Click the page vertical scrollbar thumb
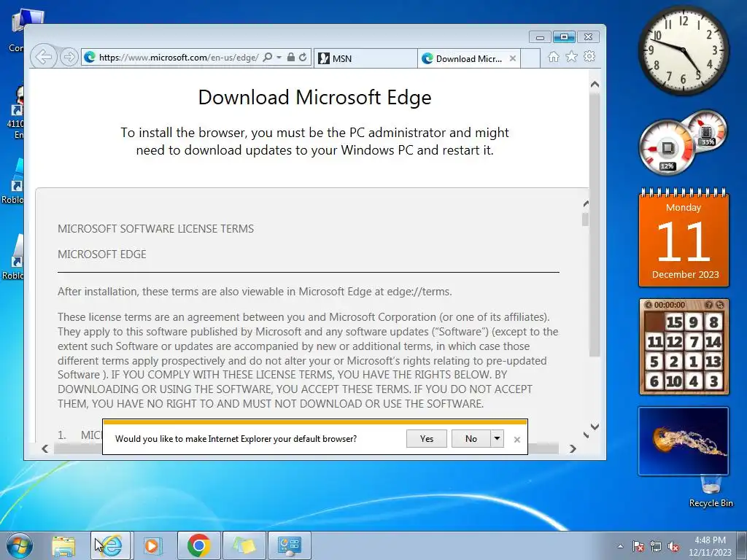Viewport: 747px width, 560px height. click(x=595, y=224)
